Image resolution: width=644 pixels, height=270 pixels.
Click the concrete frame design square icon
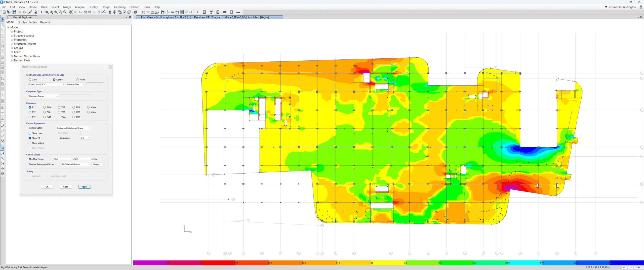204,12
